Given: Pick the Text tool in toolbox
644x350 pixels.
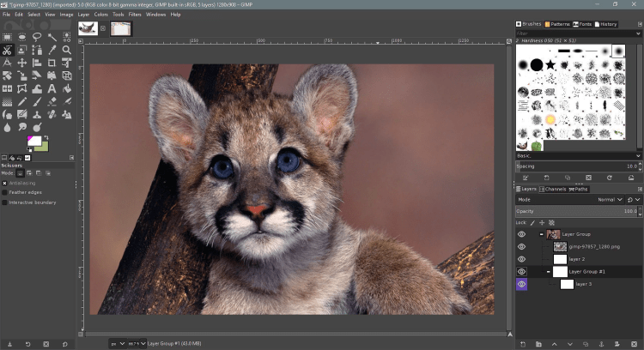Looking at the screenshot, I should pos(52,87).
